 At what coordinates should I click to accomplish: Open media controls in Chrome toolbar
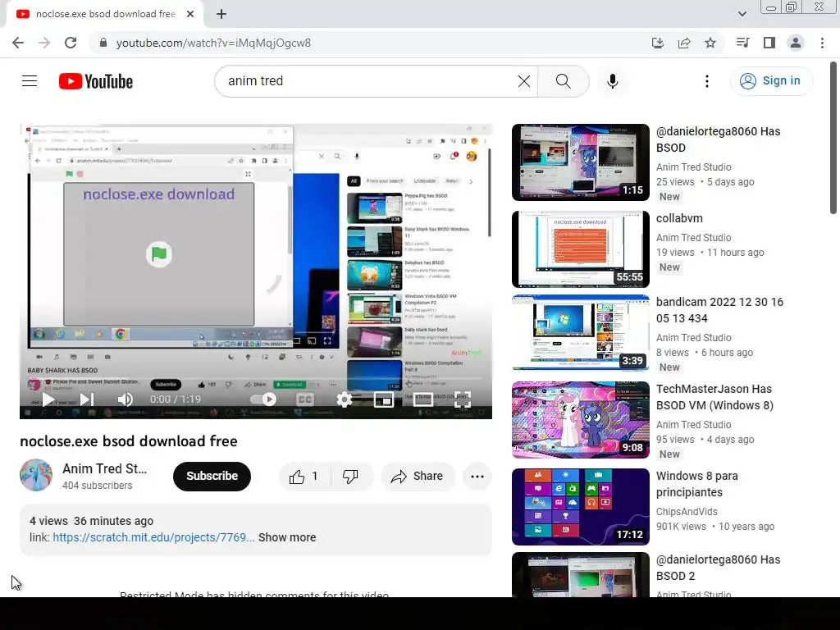(x=742, y=43)
